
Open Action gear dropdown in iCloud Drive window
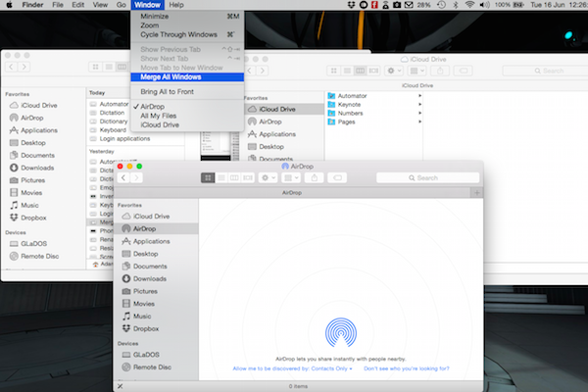[394, 71]
